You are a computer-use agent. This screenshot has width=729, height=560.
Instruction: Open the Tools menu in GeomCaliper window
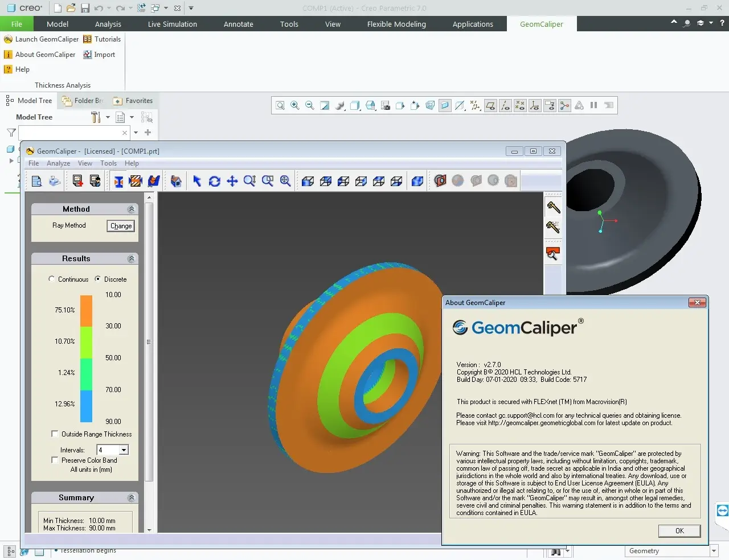108,163
